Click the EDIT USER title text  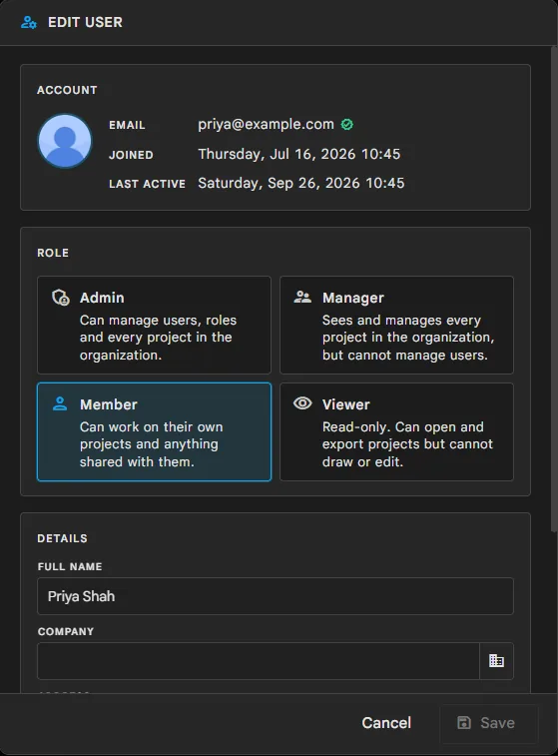click(85, 22)
